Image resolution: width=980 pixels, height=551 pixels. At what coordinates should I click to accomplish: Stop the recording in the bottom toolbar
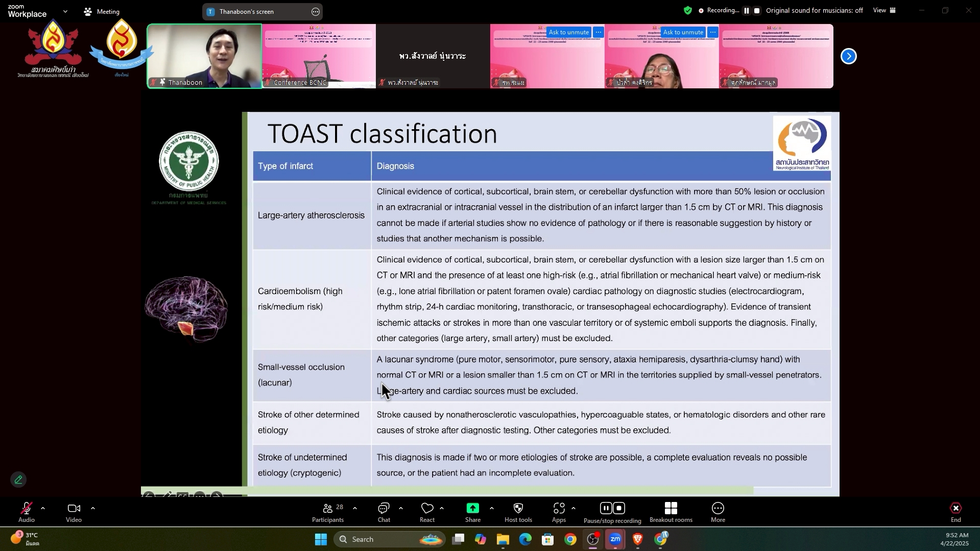click(x=619, y=508)
